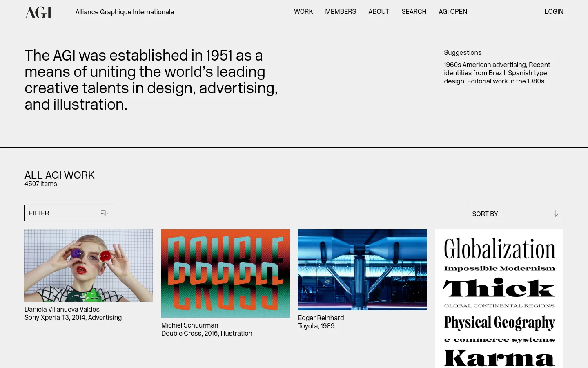Click the 4507 items count
588x368 pixels.
[x=41, y=184]
